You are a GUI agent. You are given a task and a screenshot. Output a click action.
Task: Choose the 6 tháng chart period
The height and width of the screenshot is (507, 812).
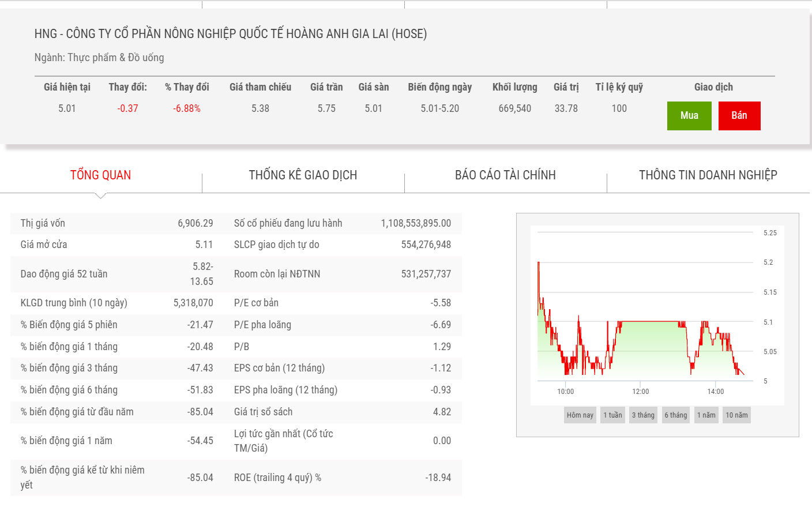click(675, 415)
